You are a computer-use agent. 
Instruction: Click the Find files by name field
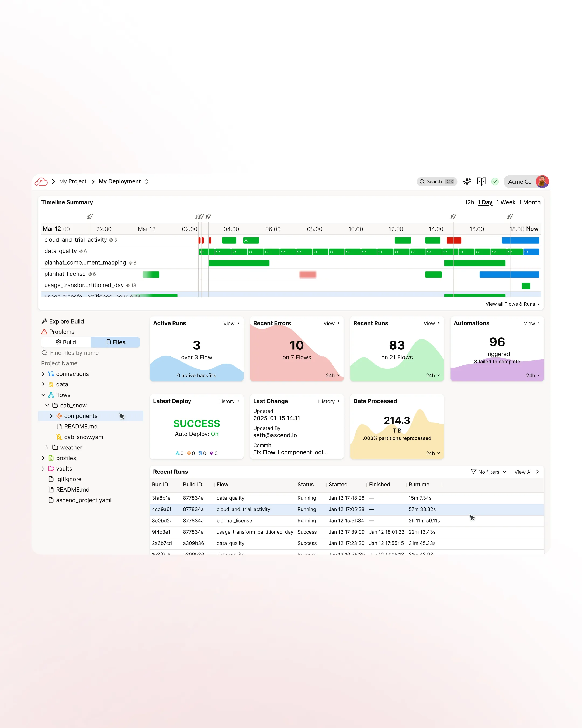tap(74, 352)
